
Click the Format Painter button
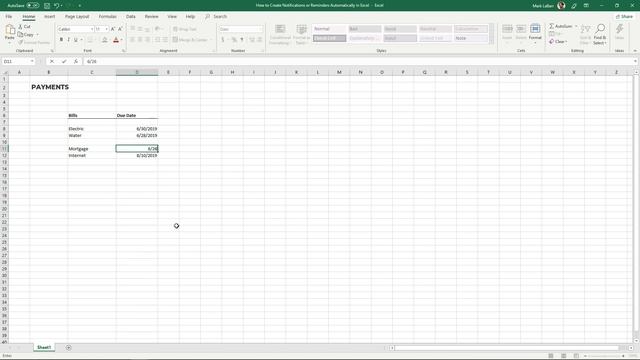coord(34,42)
